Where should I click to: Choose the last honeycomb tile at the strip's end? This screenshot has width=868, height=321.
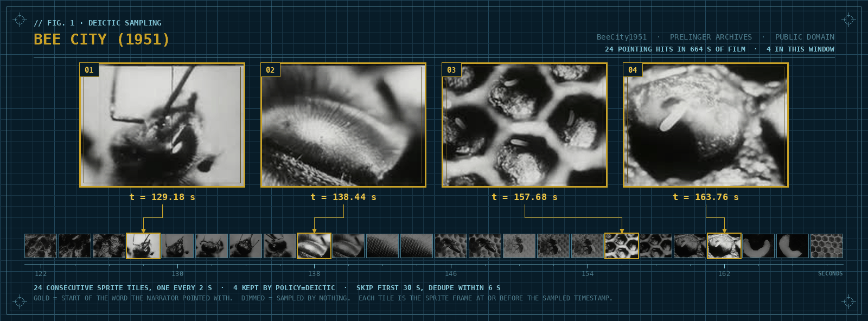click(x=827, y=246)
